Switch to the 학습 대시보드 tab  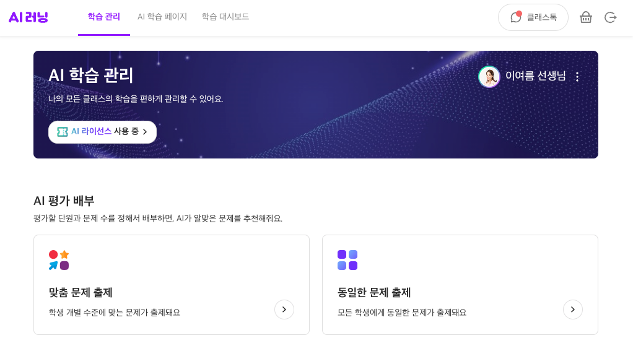[x=225, y=17]
